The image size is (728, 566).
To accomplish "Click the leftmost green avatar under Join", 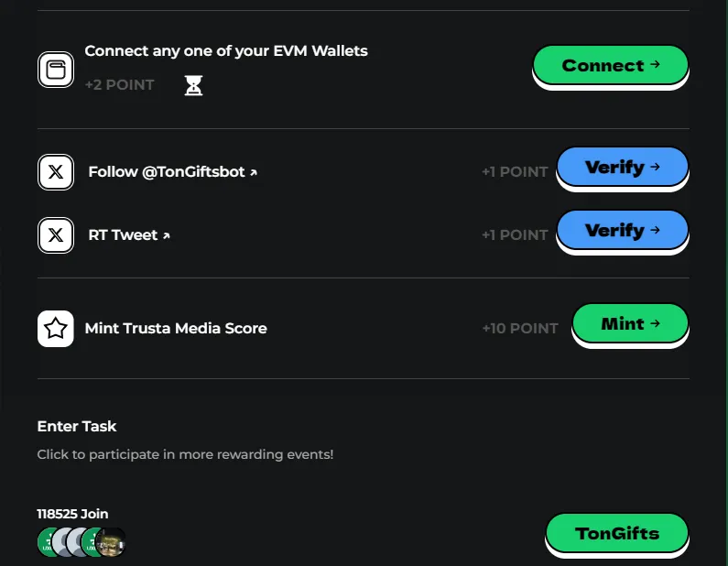I will (49, 542).
